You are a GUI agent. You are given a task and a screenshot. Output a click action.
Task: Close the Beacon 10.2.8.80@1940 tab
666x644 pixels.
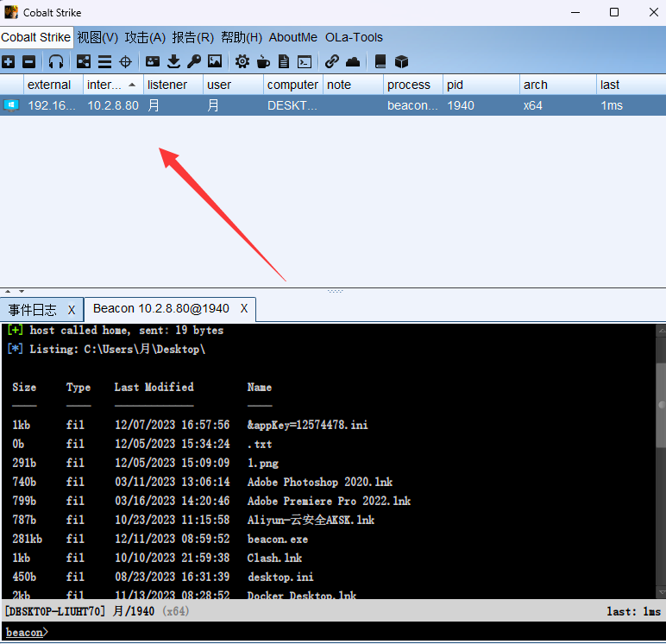coord(244,308)
